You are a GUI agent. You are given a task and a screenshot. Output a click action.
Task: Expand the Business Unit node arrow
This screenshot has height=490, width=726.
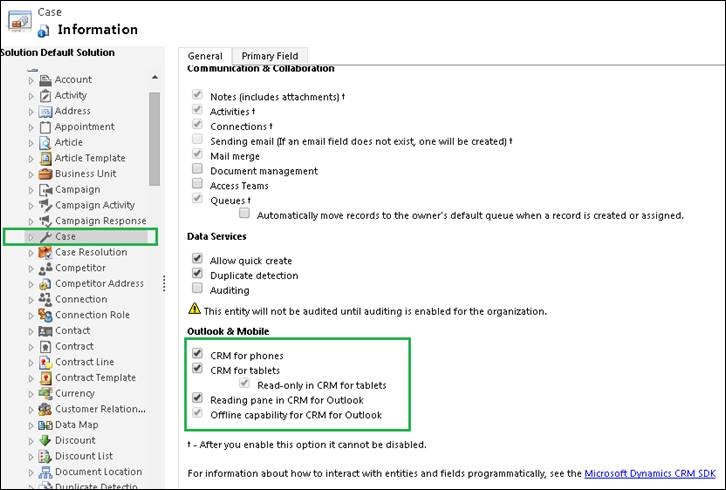31,175
